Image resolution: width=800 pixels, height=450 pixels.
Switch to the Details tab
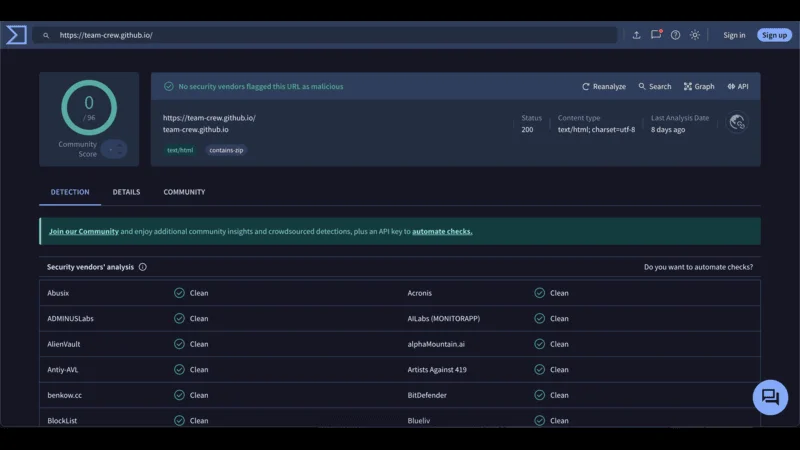click(126, 192)
